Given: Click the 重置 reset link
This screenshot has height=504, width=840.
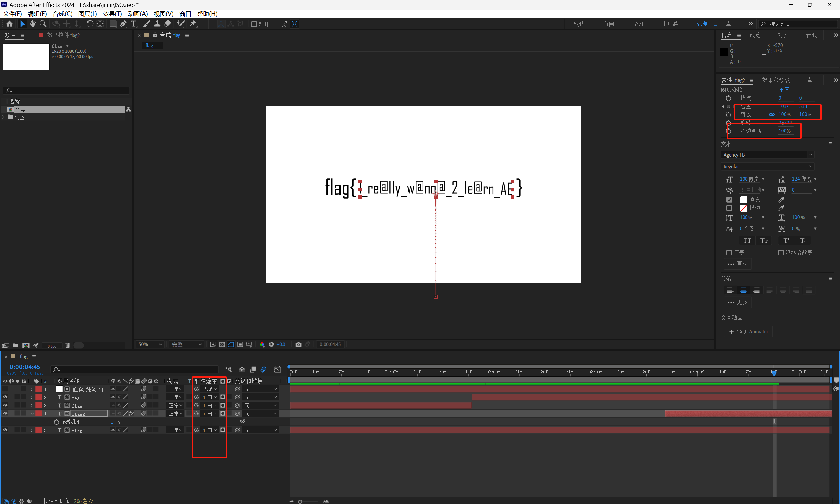Looking at the screenshot, I should pyautogui.click(x=784, y=90).
